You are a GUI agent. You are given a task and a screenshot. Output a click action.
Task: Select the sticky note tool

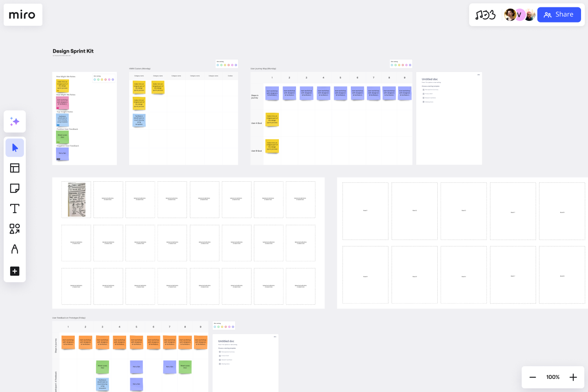(15, 188)
